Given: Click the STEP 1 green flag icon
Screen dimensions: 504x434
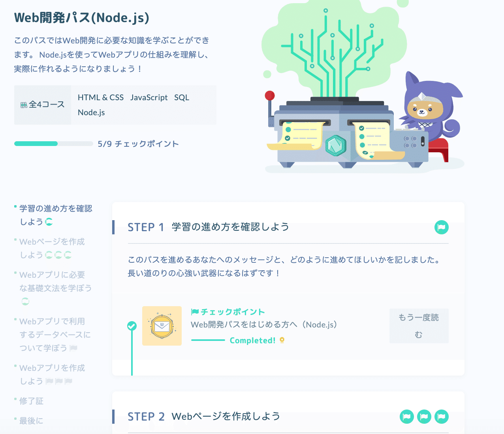Looking at the screenshot, I should 441,227.
